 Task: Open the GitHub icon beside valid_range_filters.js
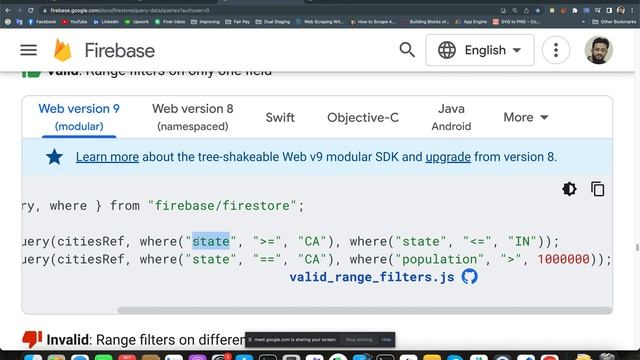[x=469, y=277]
